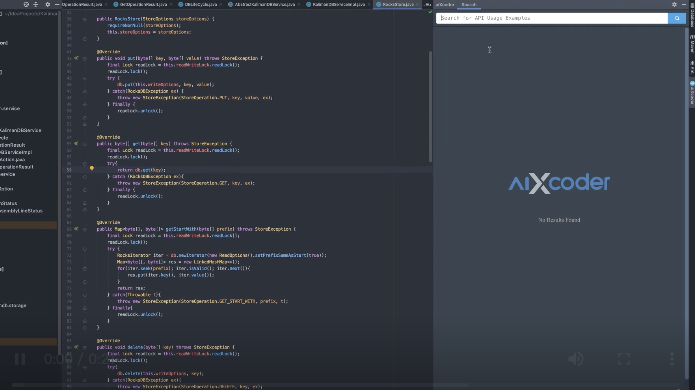Open the aiXcoder side tool window tab
Viewport: 695px width, 390px height.
coord(692,93)
